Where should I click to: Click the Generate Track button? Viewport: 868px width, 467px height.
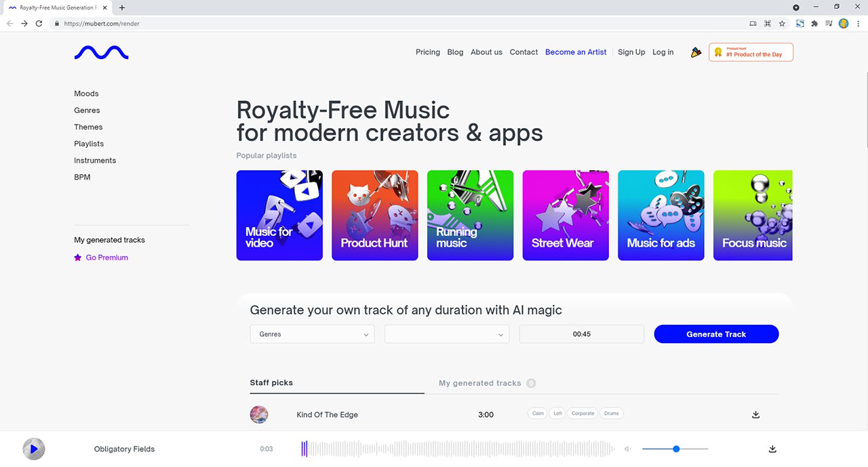click(716, 334)
